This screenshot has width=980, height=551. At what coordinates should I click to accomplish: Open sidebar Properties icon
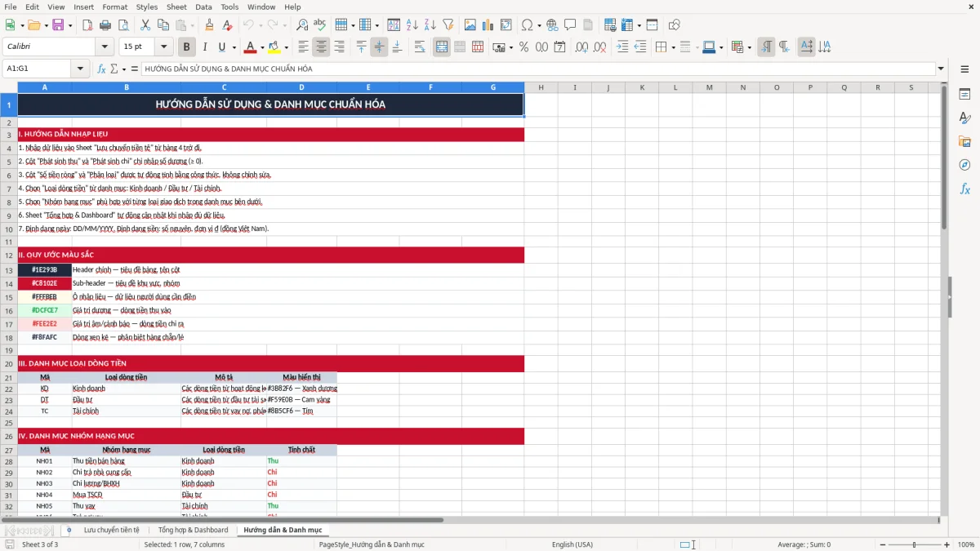(964, 95)
